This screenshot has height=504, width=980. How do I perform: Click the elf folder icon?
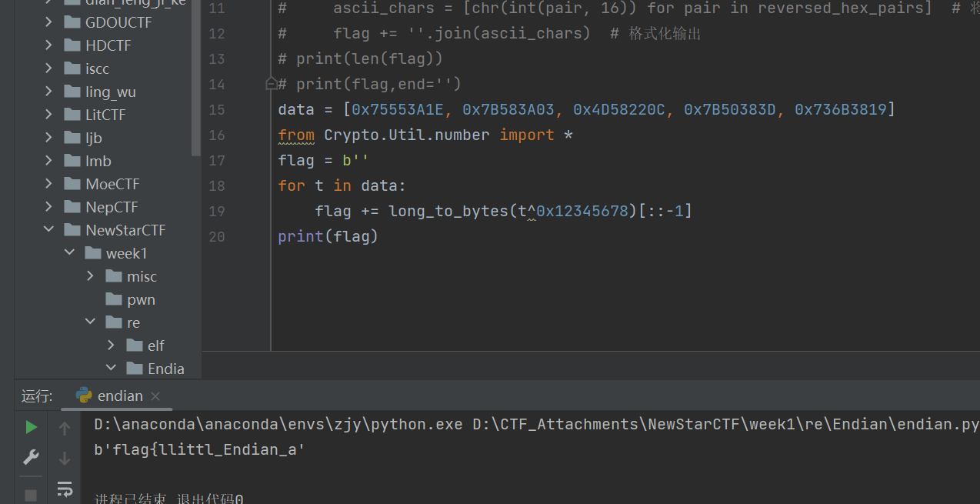(135, 345)
